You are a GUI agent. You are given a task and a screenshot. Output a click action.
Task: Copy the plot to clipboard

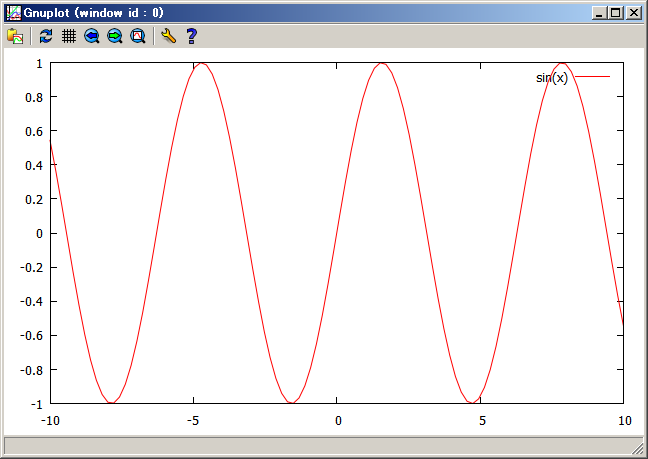[15, 36]
